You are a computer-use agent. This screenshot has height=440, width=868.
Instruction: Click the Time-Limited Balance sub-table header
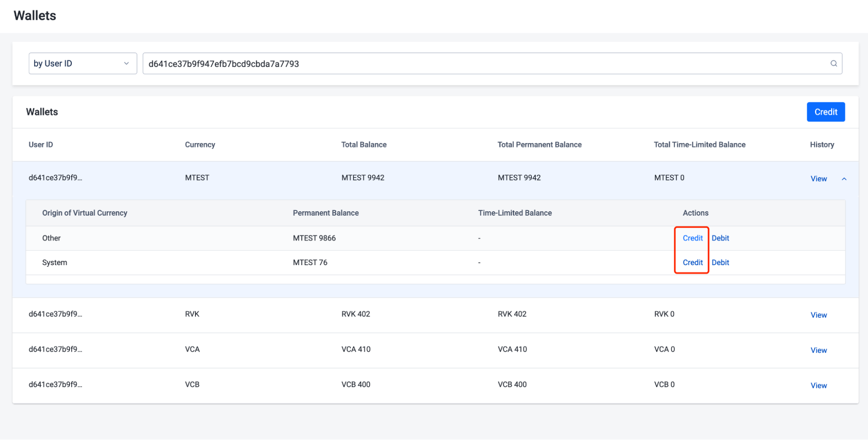pos(515,213)
